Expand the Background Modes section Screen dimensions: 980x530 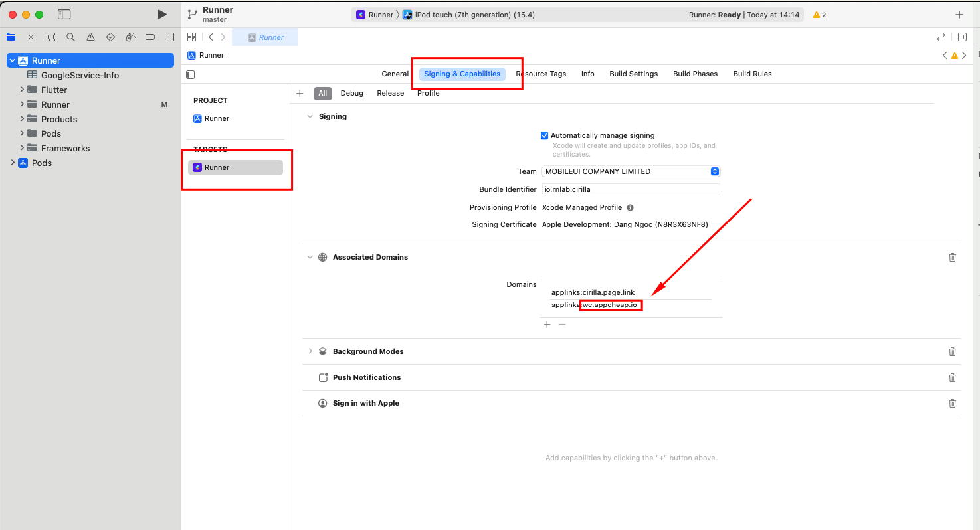[x=310, y=351]
